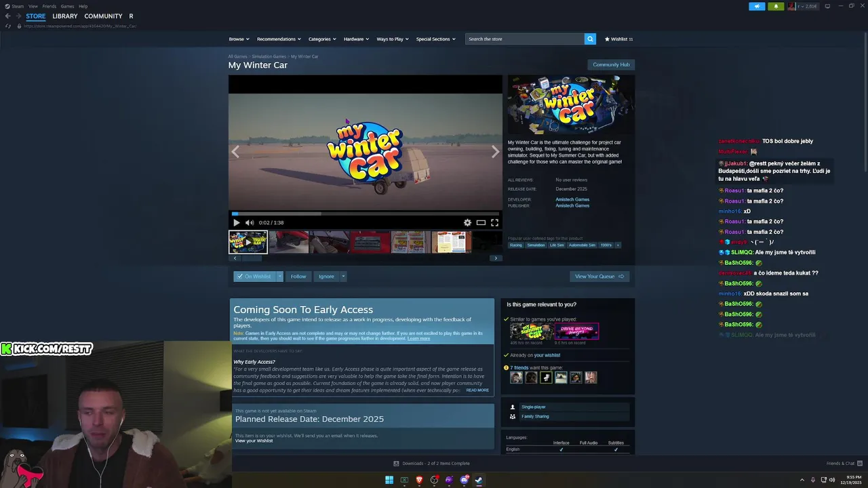
Task: Open the Drive Beyond Horizons thumbnail
Action: (576, 331)
